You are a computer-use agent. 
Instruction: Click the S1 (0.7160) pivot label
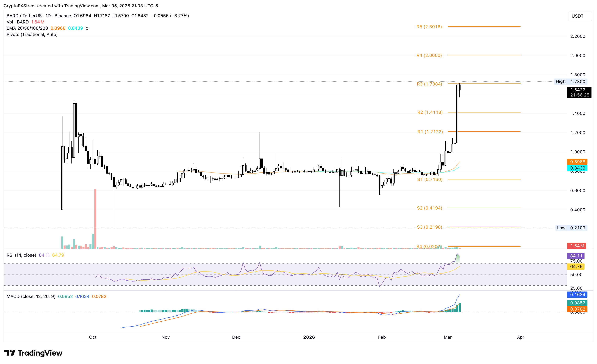(x=430, y=179)
